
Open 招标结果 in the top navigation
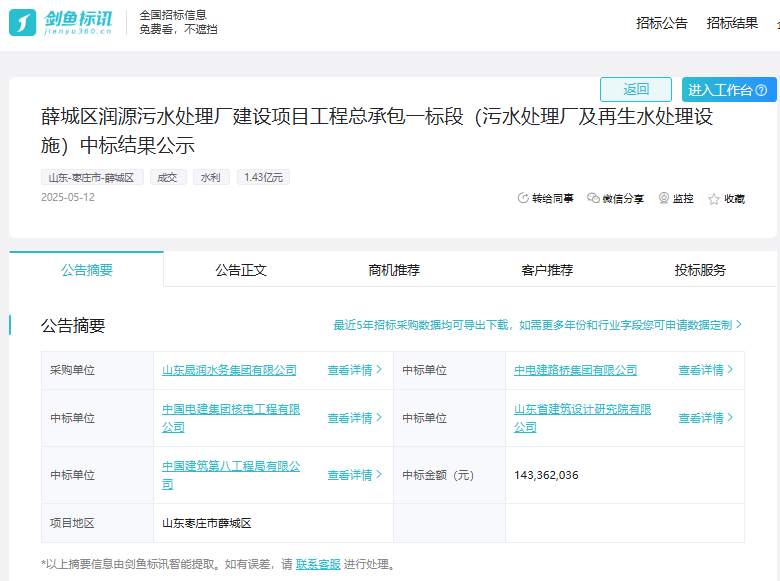click(x=732, y=23)
